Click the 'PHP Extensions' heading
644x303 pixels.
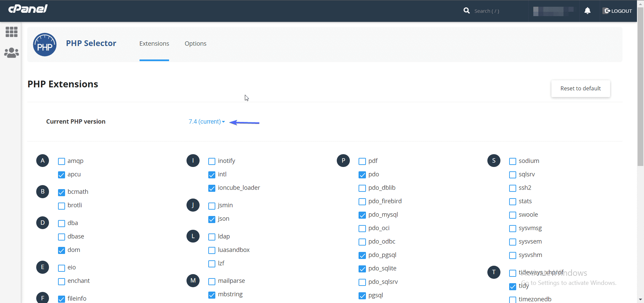(63, 84)
